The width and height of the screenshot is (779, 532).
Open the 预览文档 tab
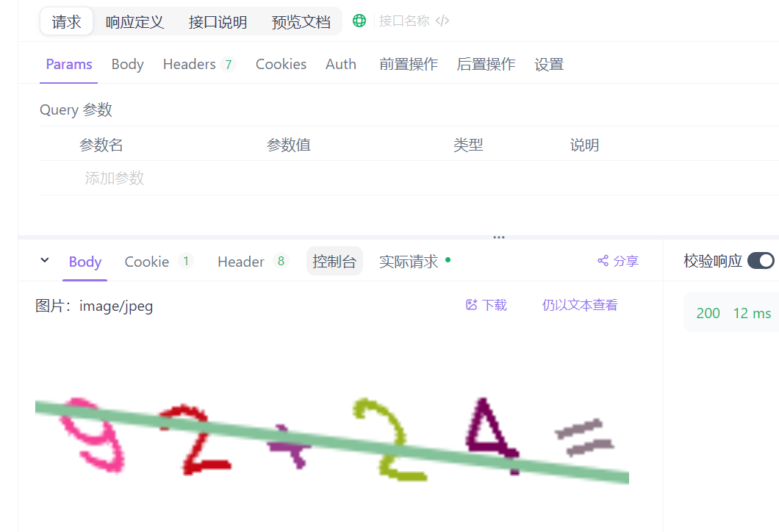click(301, 22)
